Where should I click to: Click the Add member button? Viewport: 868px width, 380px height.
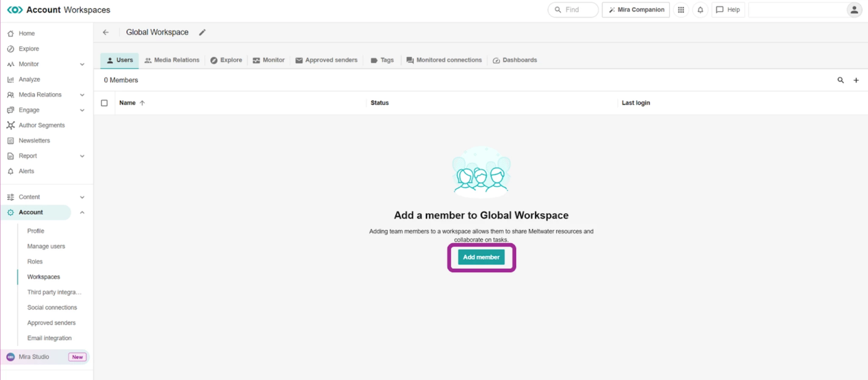click(481, 257)
